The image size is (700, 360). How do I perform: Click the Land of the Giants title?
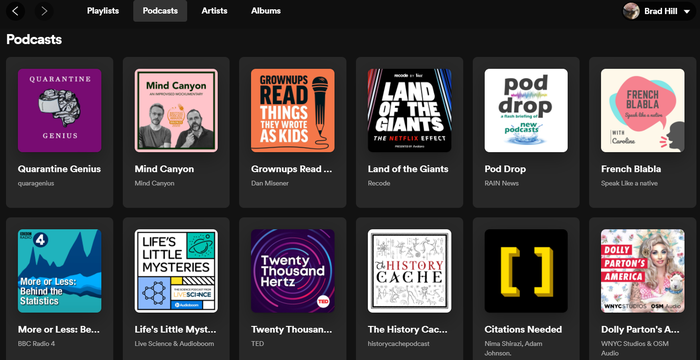tap(408, 169)
